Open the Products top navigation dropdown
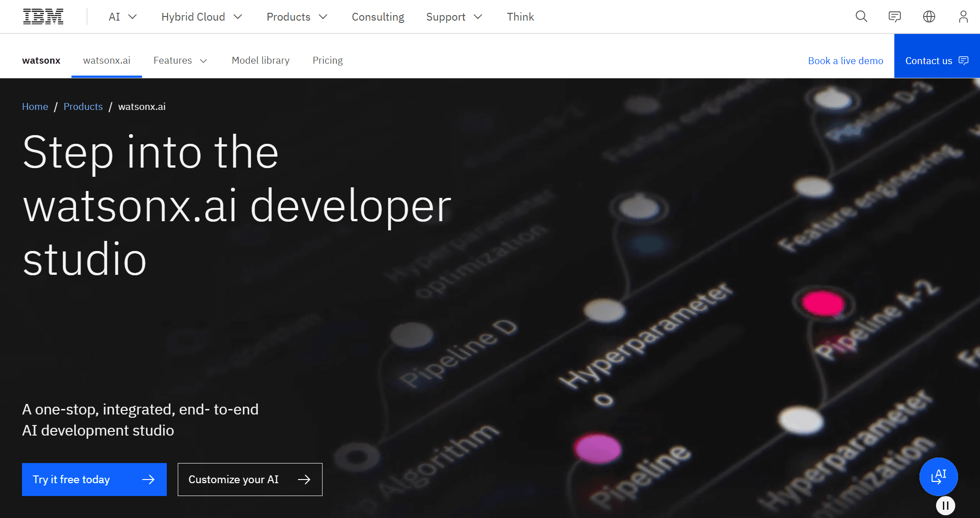980x518 pixels. click(297, 17)
